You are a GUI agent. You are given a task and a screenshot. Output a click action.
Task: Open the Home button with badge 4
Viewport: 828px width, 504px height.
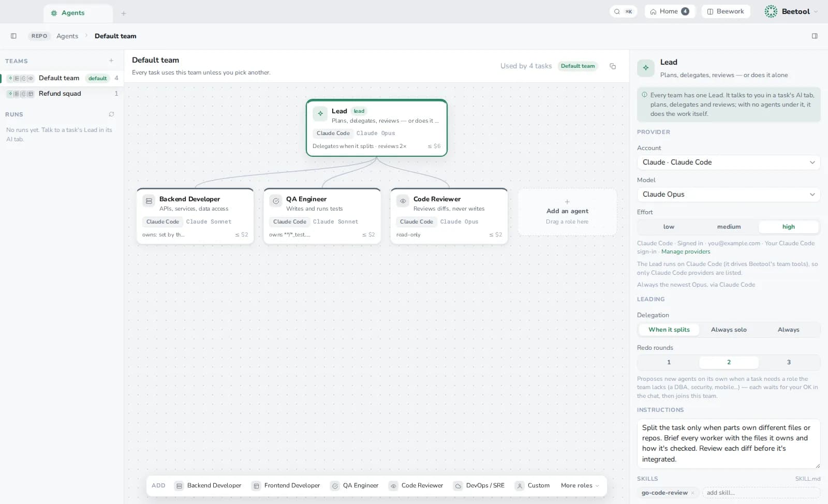[x=670, y=11]
